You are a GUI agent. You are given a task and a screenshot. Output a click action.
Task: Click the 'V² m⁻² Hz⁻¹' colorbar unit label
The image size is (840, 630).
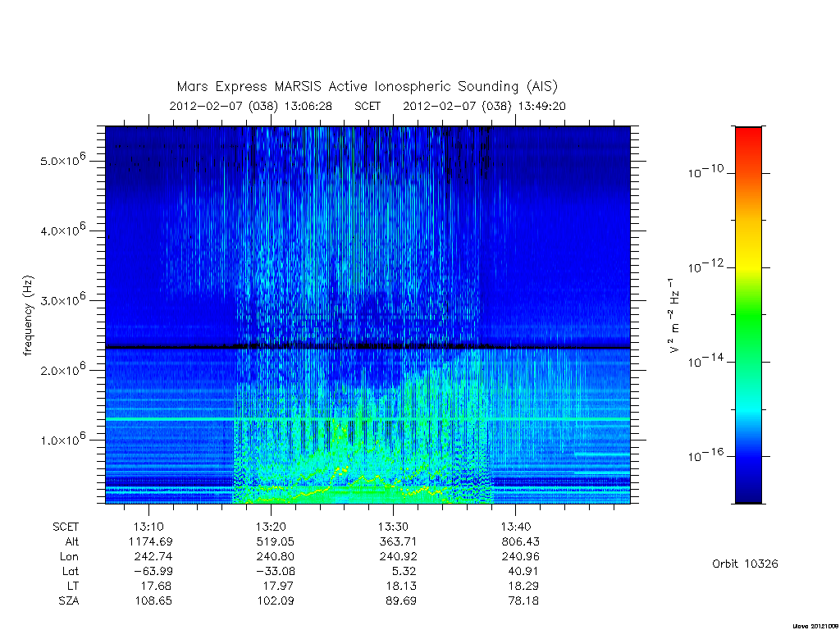click(x=673, y=316)
